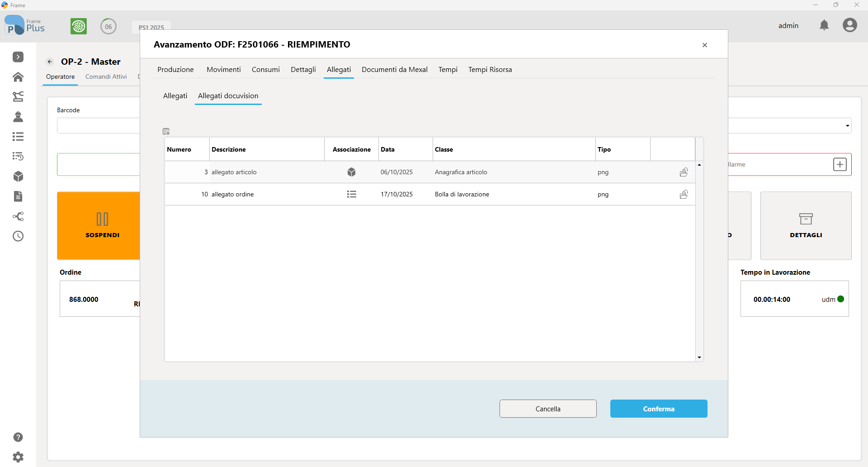
Task: Click the PS1 2025 tab in header
Action: coord(151,27)
